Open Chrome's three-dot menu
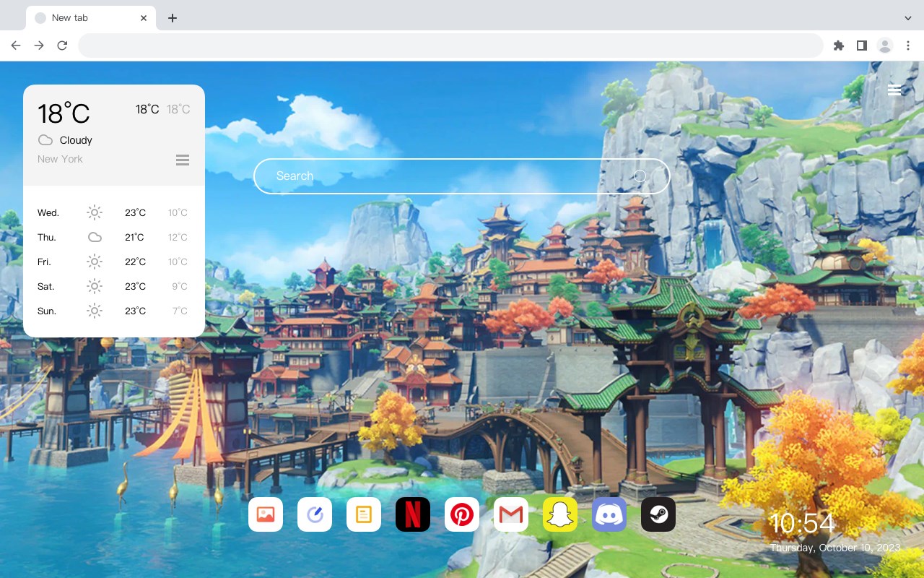The height and width of the screenshot is (578, 924). pos(908,46)
